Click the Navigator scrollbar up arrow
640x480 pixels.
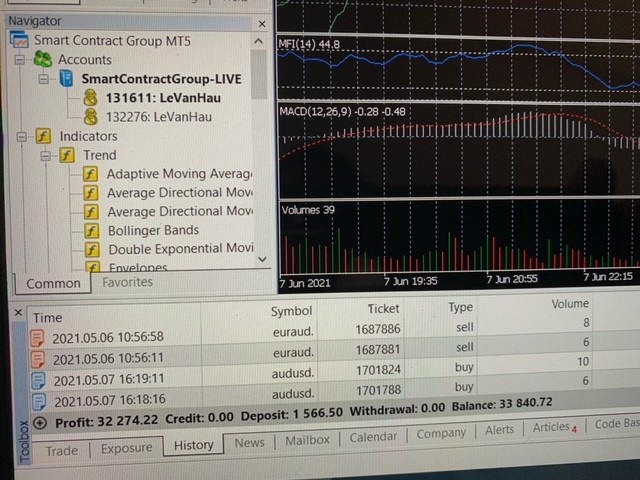[x=258, y=41]
